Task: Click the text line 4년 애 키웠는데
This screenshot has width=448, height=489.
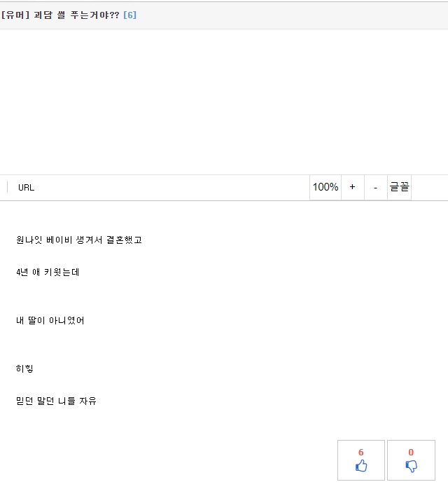Action: click(x=48, y=273)
